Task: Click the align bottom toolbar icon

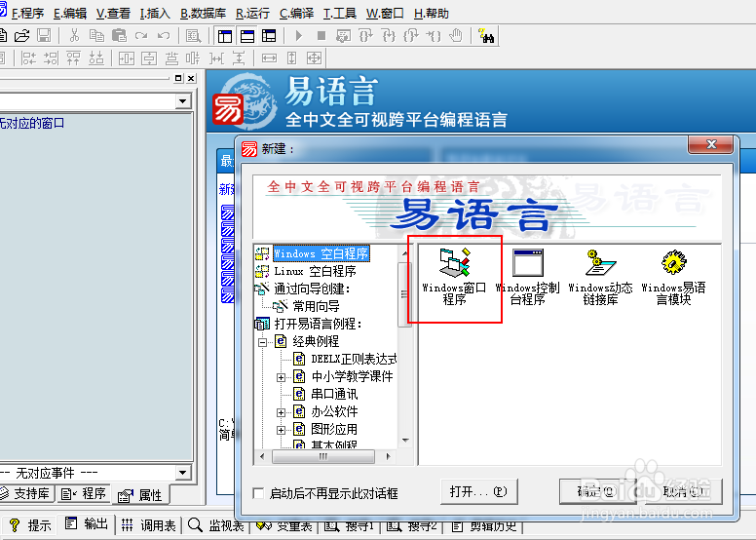Action: 95,58
